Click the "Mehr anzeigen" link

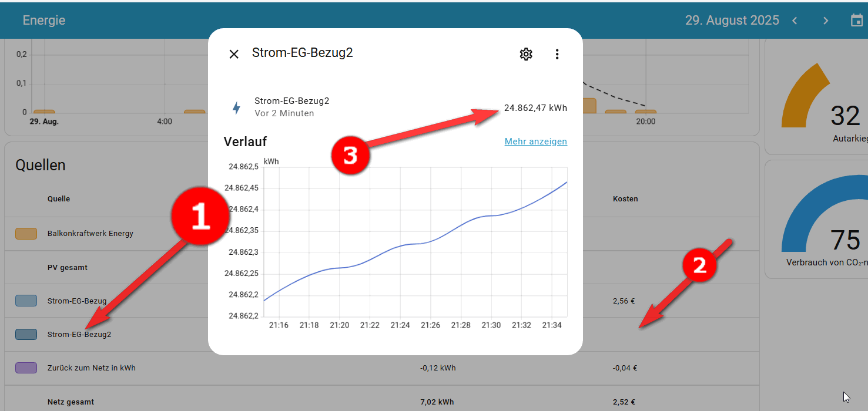coord(535,142)
